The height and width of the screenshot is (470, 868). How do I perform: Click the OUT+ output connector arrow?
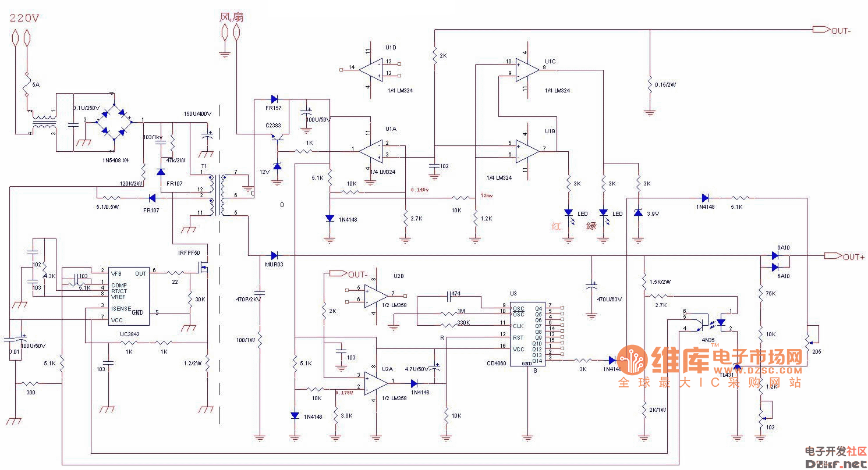pyautogui.click(x=834, y=256)
